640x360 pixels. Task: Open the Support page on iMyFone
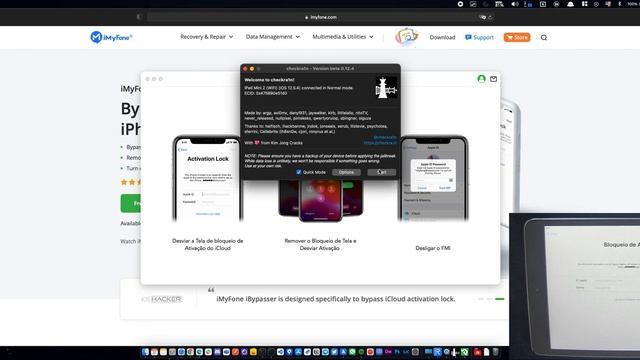[480, 37]
